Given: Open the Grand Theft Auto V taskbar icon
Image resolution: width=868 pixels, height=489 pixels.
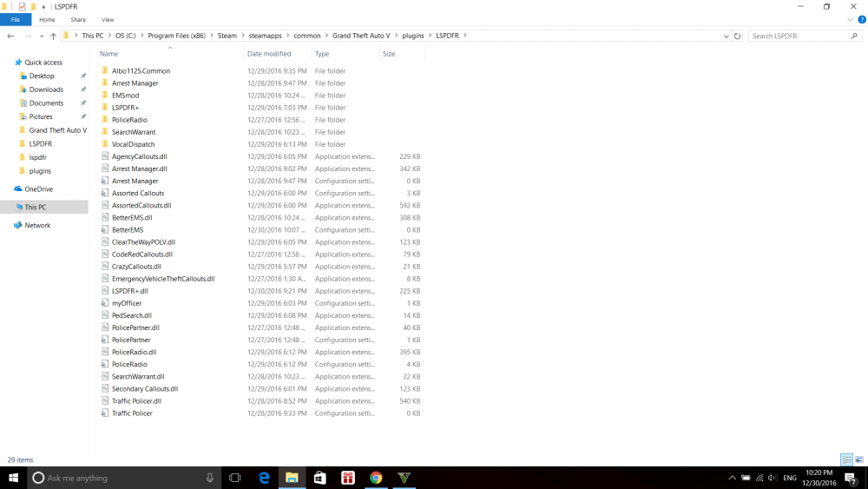Looking at the screenshot, I should (x=404, y=478).
